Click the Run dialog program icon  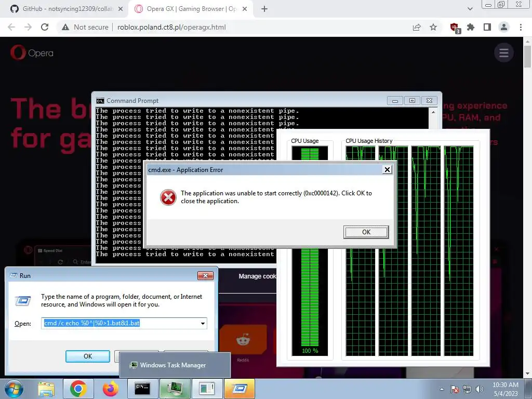tap(23, 301)
